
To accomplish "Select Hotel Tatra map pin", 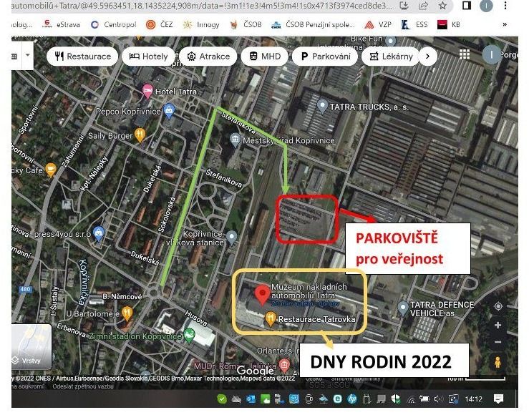I will click(x=147, y=91).
